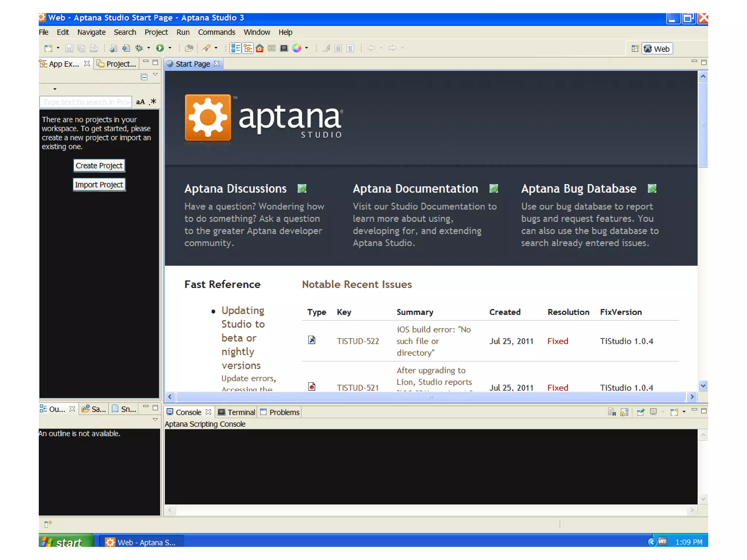The height and width of the screenshot is (560, 747).
Task: Toggle the Scroll Lock console button
Action: point(624,412)
